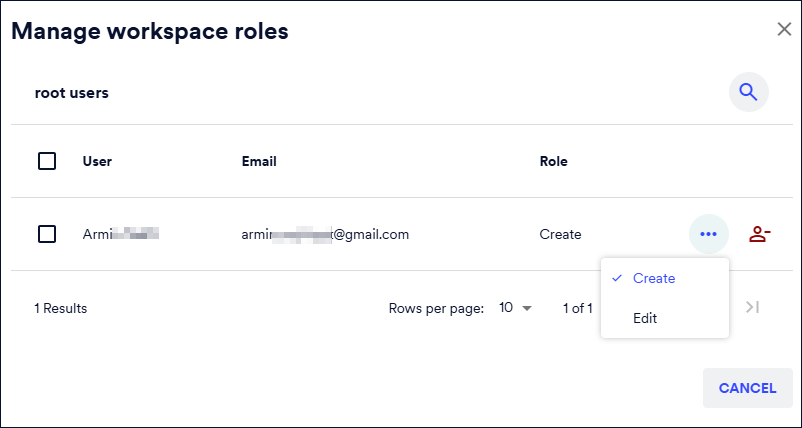Click the Email column header

(259, 161)
